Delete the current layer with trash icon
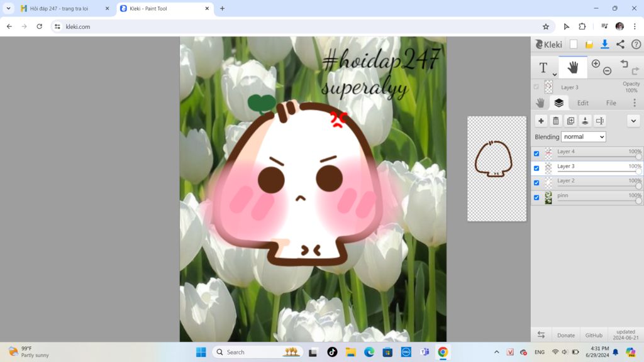Viewport: 644px width, 362px height. click(556, 121)
